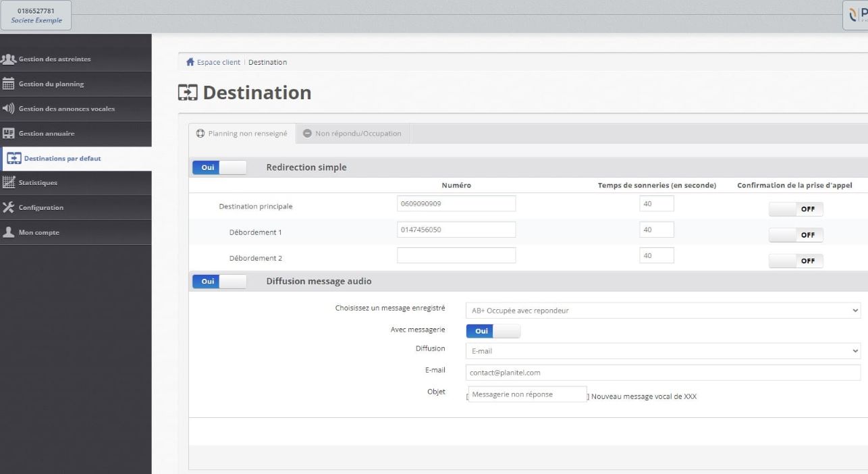Click the Gestion des astreintes people icon
The image size is (868, 474).
click(x=8, y=59)
